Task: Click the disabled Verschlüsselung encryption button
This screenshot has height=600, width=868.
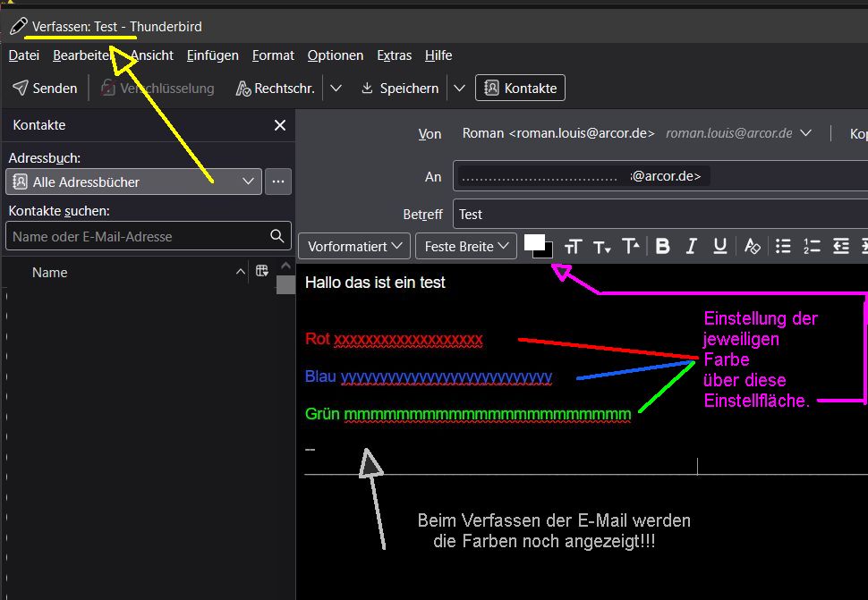Action: point(157,89)
